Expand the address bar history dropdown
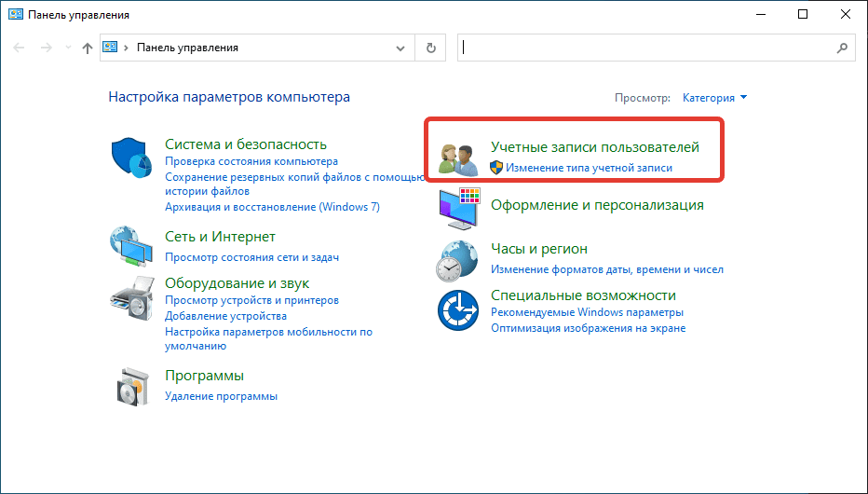 (400, 48)
